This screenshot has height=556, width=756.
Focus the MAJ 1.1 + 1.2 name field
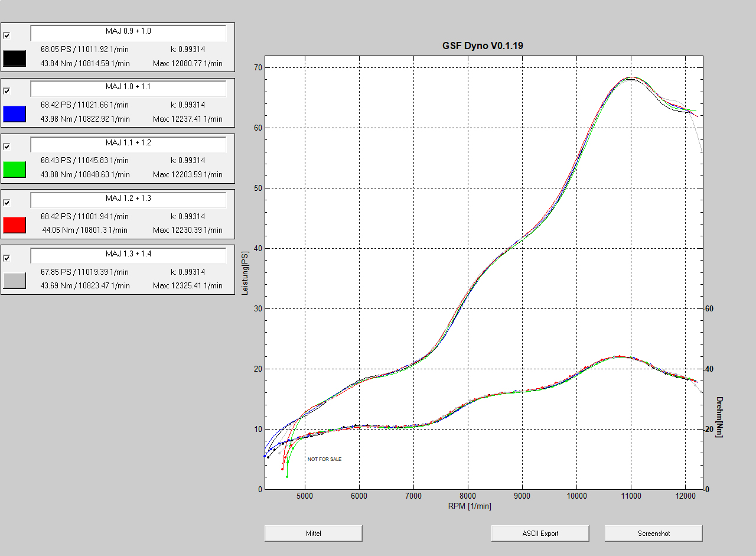tap(128, 144)
